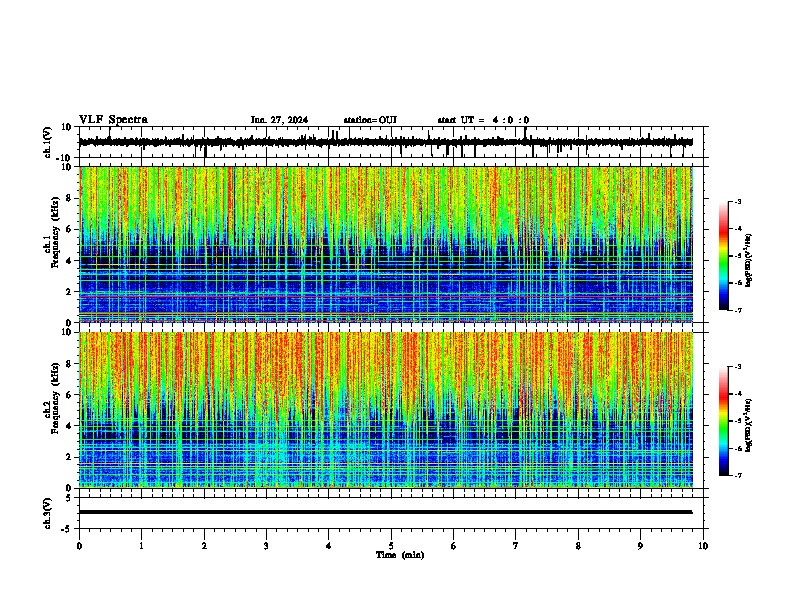This screenshot has width=792, height=612.
Task: Click the '4' tick on the time axis
Action: point(329,546)
